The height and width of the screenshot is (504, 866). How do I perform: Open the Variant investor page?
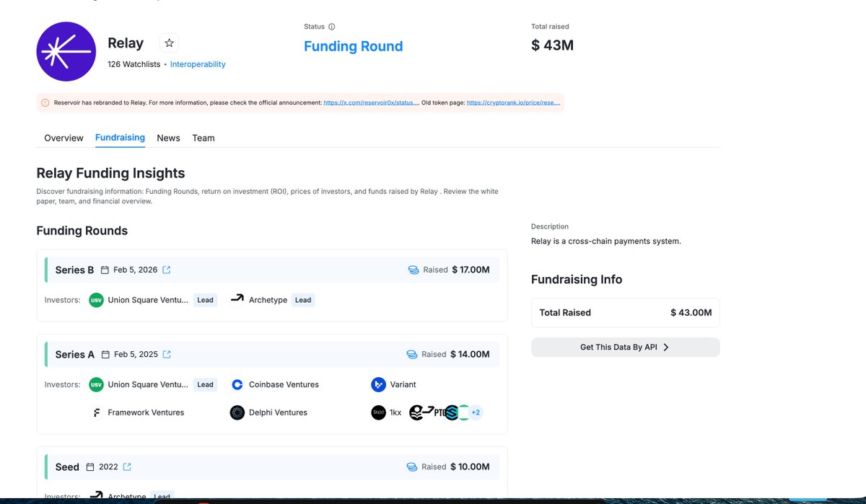[403, 385]
